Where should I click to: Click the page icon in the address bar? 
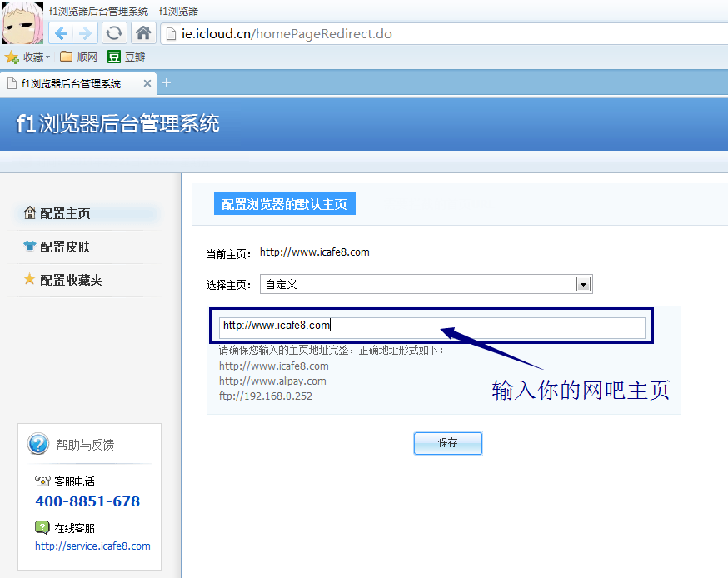click(x=172, y=34)
